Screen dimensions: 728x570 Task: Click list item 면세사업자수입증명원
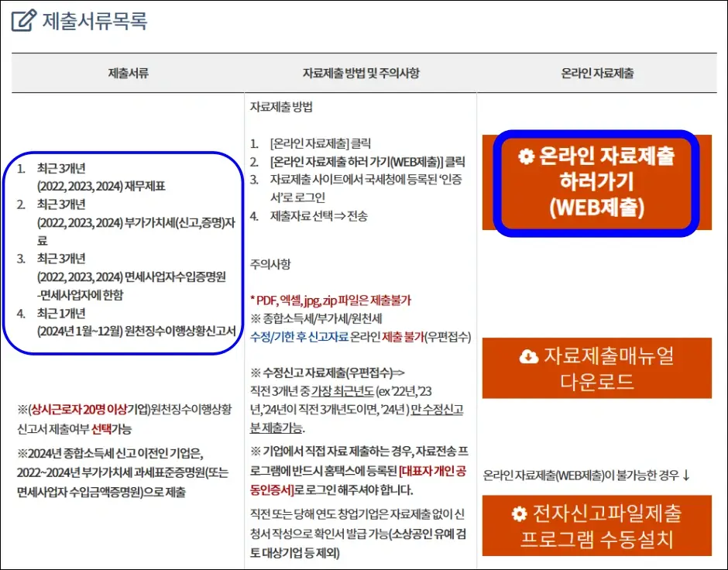tap(132, 276)
